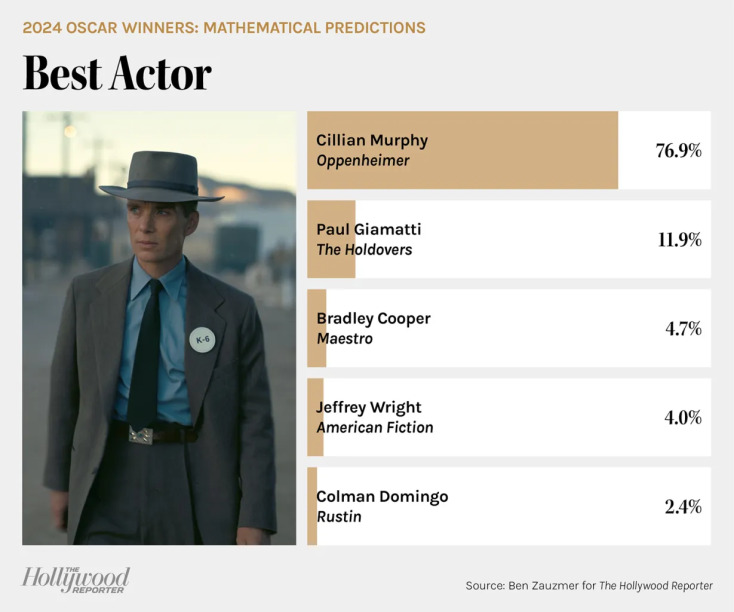Click the 4.7% prediction value
Image resolution: width=734 pixels, height=612 pixels.
click(x=681, y=328)
